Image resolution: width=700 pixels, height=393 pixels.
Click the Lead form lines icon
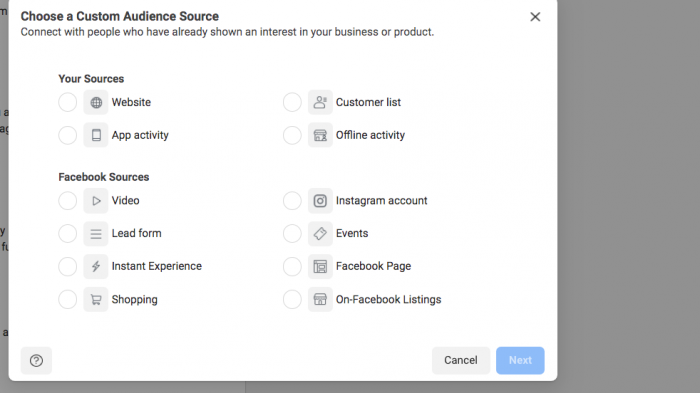point(96,233)
